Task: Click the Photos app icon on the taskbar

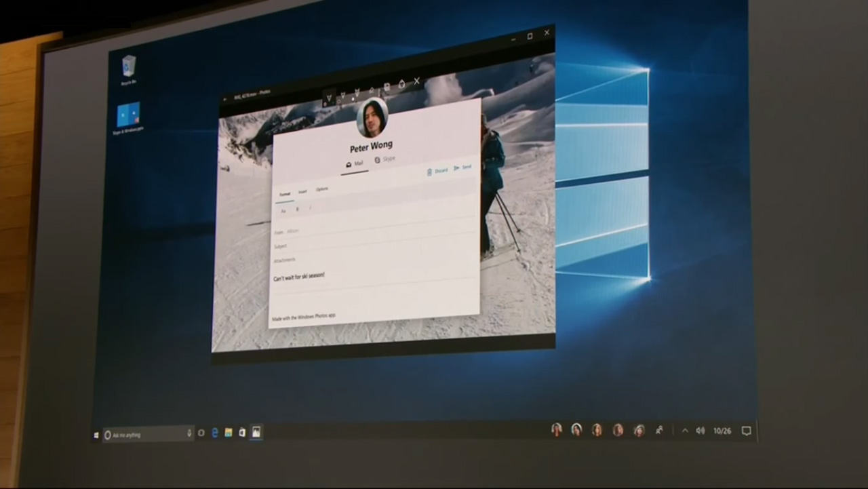Action: click(256, 432)
